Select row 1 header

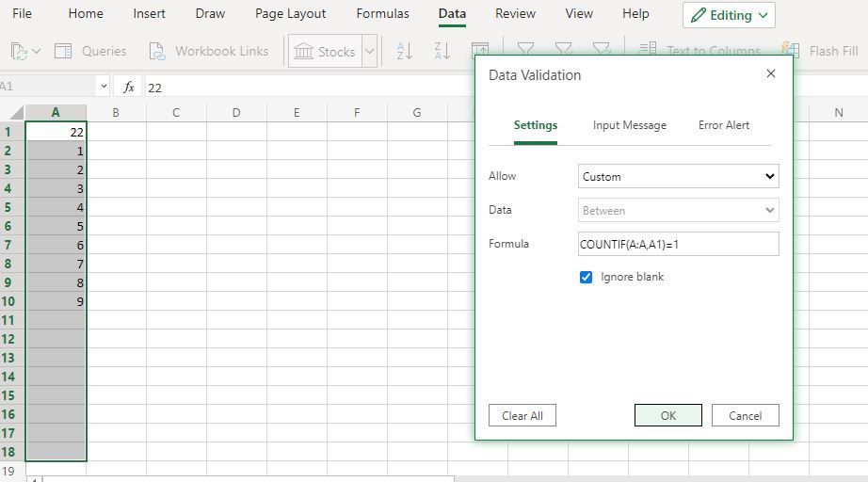[x=8, y=132]
